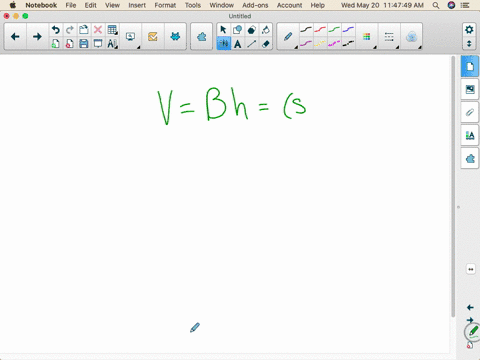Click the Paste icon in the toolbar
The height and width of the screenshot is (360, 480).
click(x=84, y=30)
